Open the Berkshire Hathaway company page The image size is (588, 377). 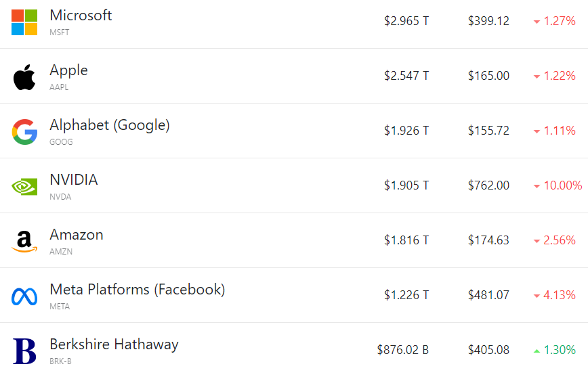click(114, 344)
